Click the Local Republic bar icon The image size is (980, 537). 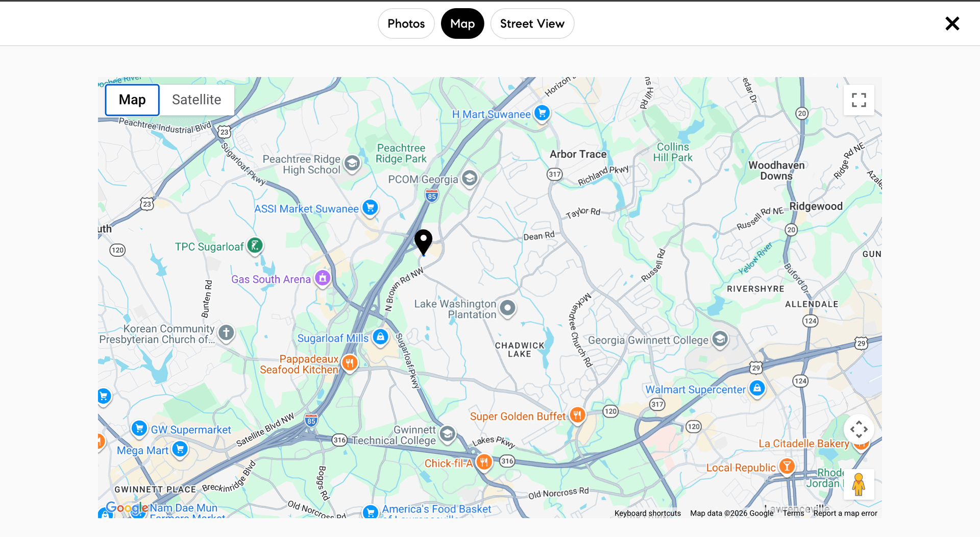787,467
